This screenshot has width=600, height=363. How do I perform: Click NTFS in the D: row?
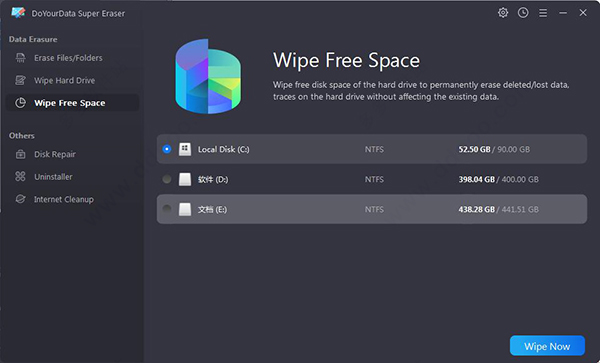click(374, 179)
